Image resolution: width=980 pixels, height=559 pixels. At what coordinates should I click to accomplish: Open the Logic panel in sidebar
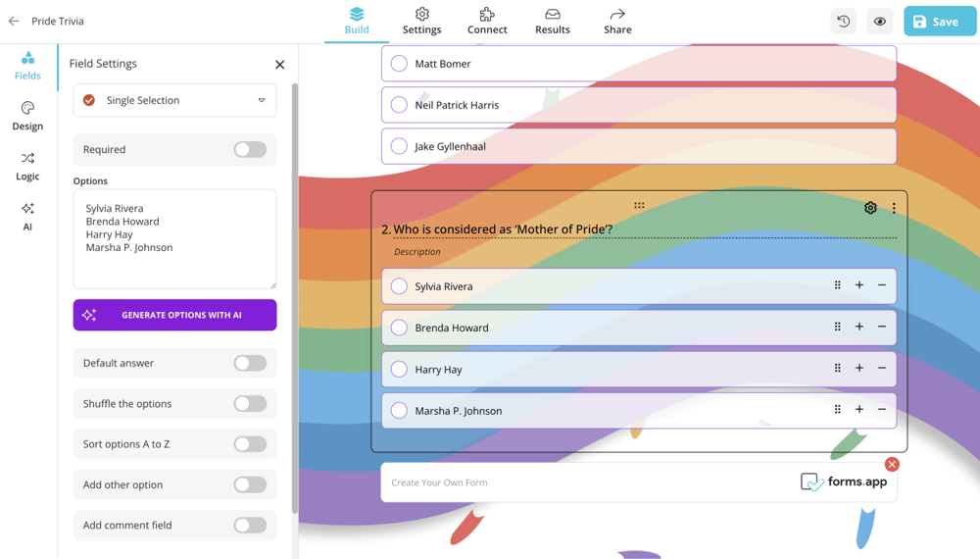point(27,166)
